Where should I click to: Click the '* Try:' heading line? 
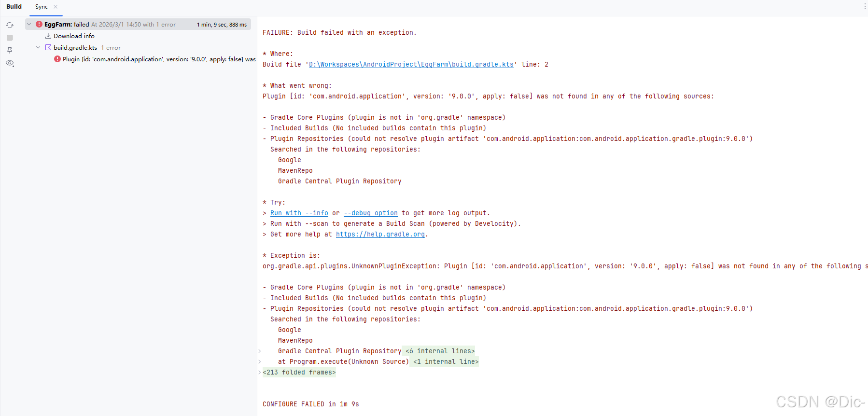(274, 202)
